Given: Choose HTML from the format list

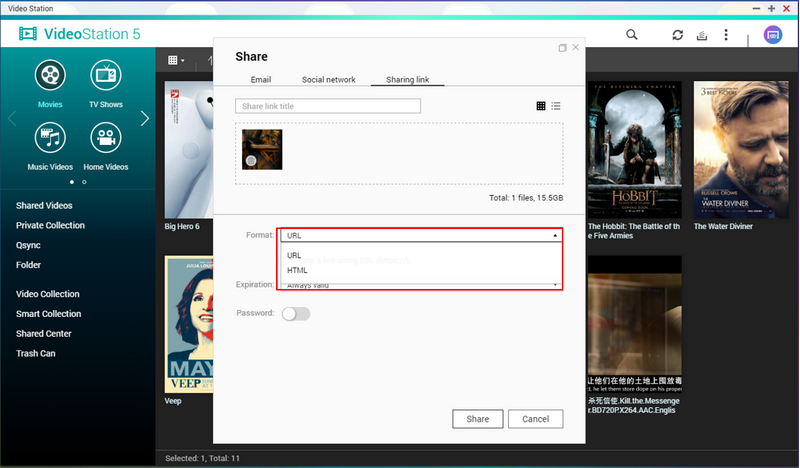Looking at the screenshot, I should point(297,270).
